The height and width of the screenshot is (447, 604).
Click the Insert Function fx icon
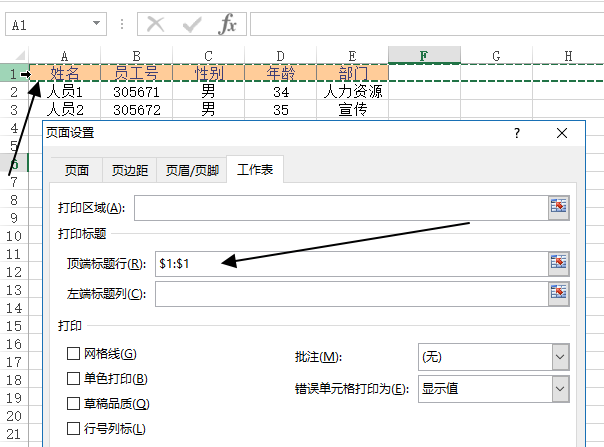coord(228,24)
